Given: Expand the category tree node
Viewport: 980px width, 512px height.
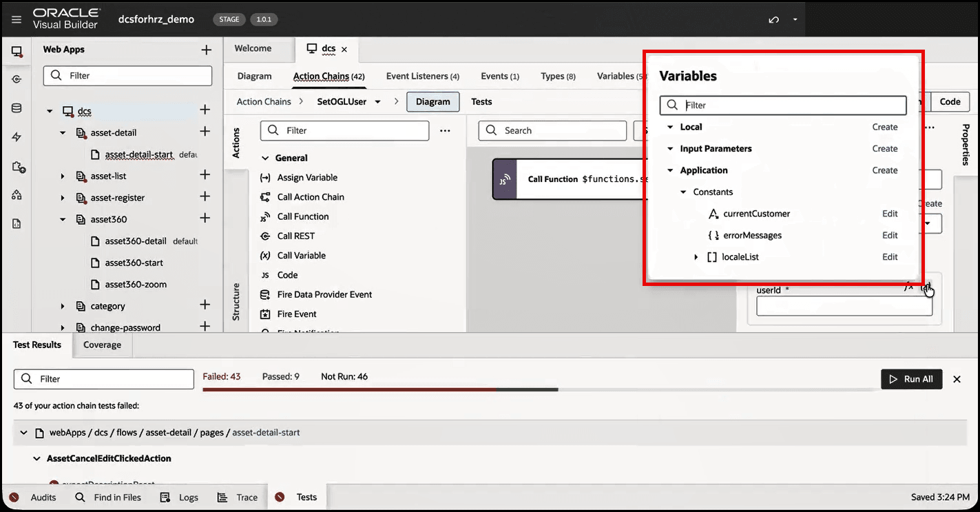Looking at the screenshot, I should point(63,306).
